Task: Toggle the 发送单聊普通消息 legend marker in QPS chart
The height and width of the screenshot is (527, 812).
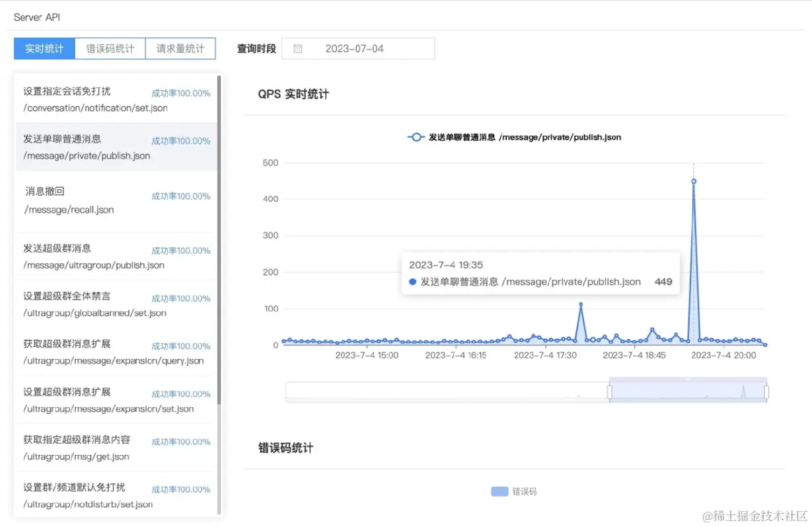Action: (415, 137)
